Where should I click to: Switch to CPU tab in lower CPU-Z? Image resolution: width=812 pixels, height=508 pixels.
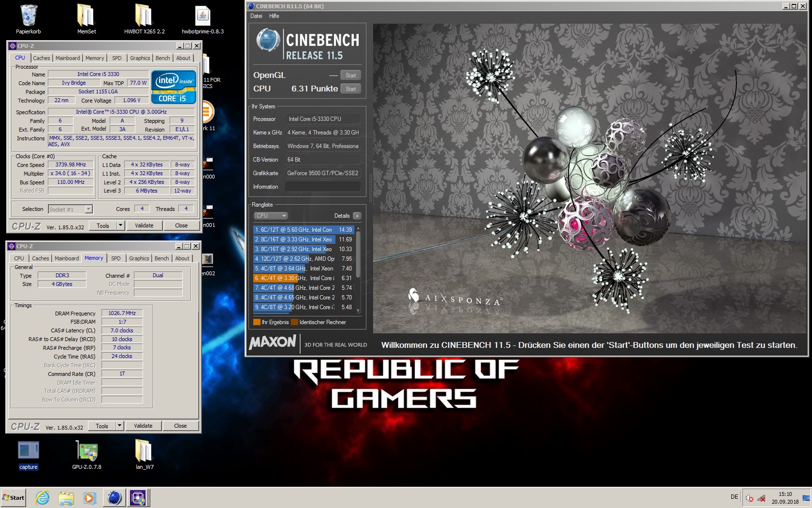click(19, 258)
